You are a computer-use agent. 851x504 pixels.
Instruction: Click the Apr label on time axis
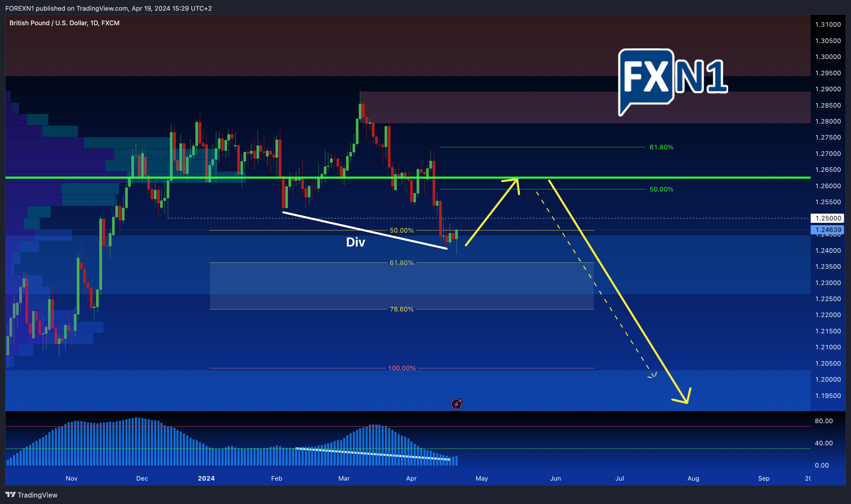(x=411, y=478)
